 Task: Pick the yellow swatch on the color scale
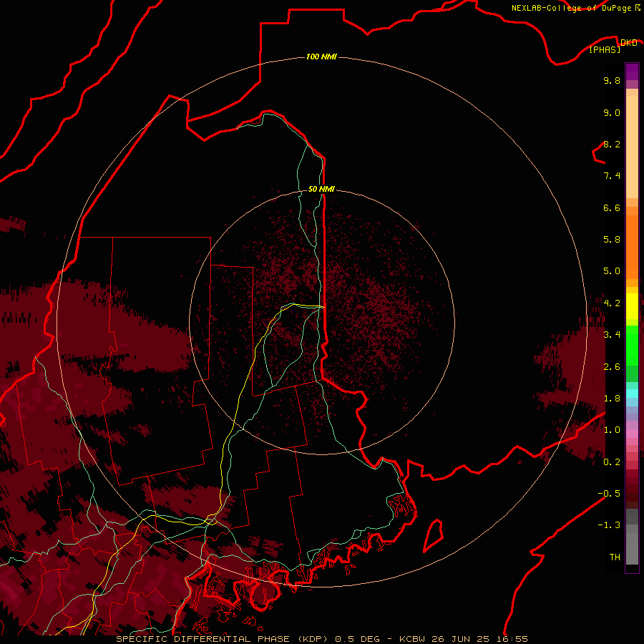[632, 306]
